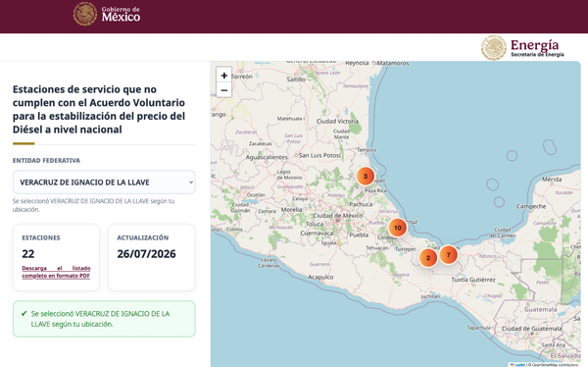This screenshot has height=367, width=588.
Task: Click the Ciudad Victoria map label
Action: (337, 122)
